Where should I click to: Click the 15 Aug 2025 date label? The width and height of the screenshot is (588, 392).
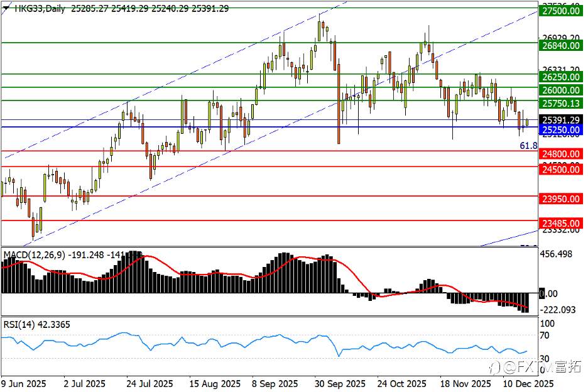coord(214,384)
